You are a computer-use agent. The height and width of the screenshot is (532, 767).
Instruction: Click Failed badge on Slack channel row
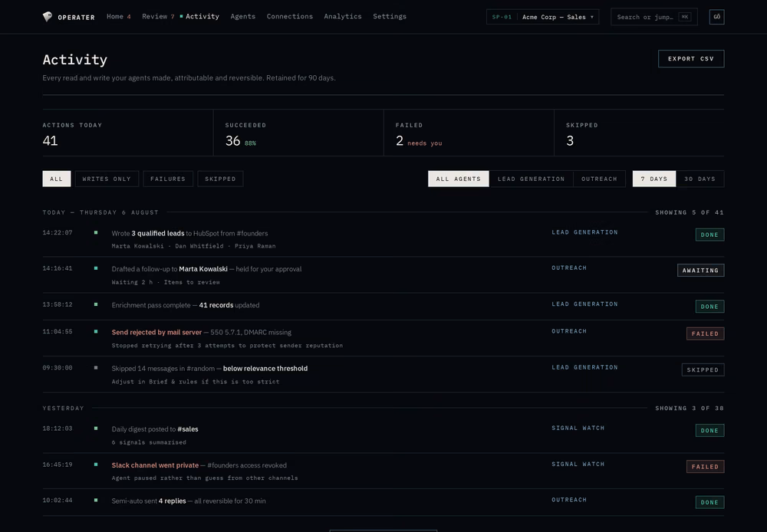point(705,467)
